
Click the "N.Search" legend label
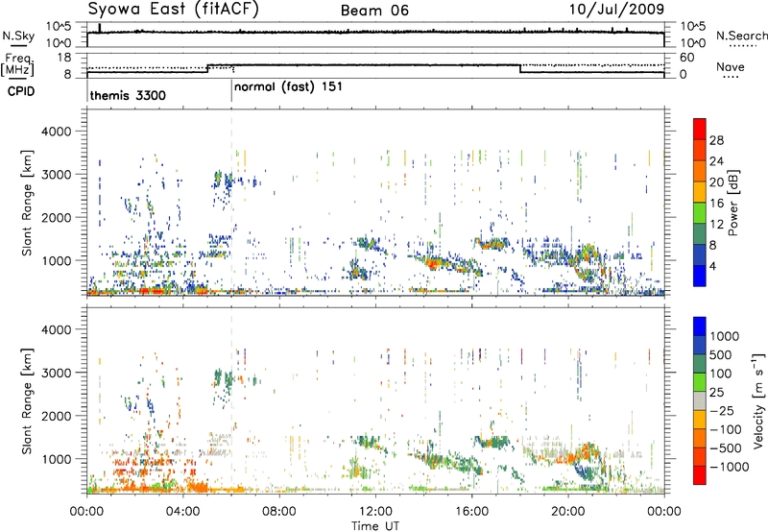741,36
